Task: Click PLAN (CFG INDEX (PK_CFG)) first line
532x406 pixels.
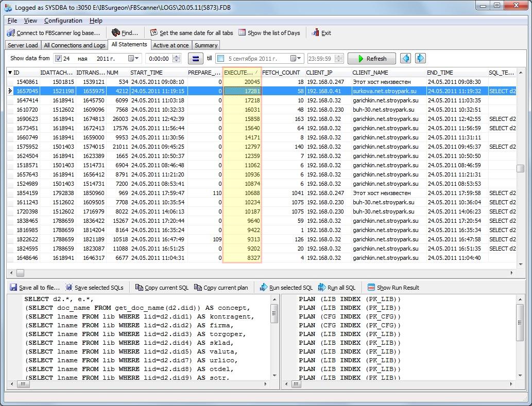Action: coord(350,316)
